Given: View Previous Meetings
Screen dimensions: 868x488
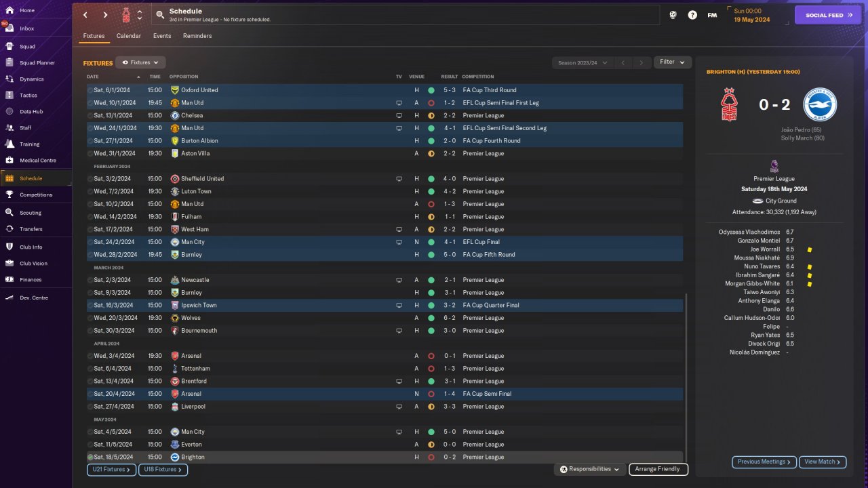Looking at the screenshot, I should pyautogui.click(x=764, y=462).
